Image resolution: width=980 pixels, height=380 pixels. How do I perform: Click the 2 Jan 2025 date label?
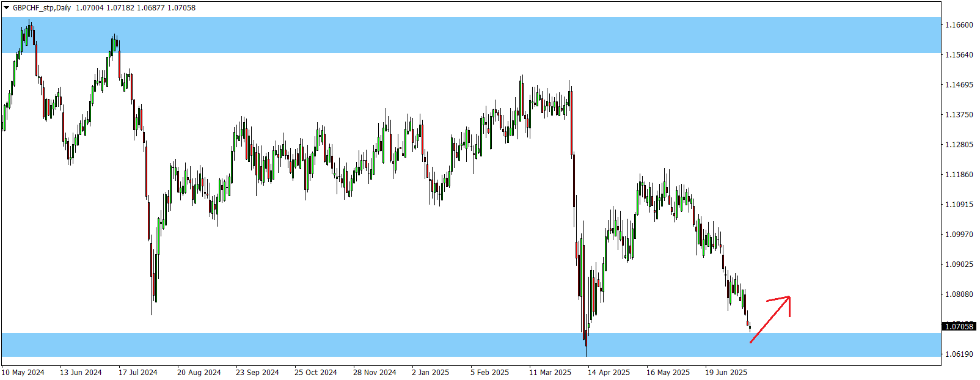pyautogui.click(x=430, y=372)
